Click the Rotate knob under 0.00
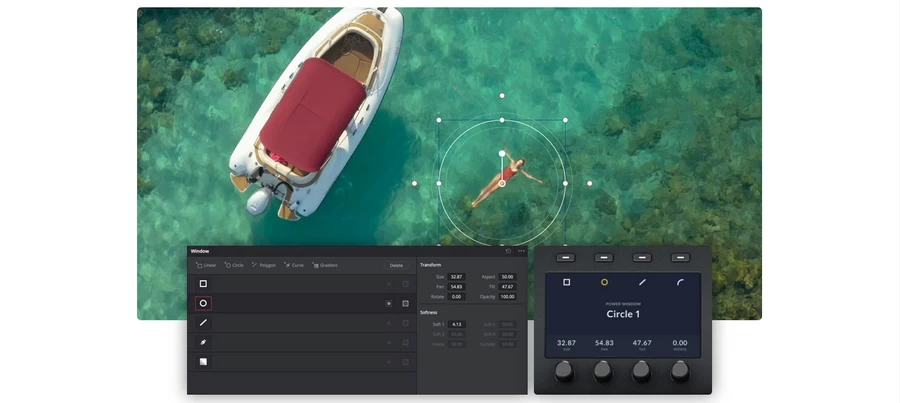This screenshot has width=900, height=403. pos(680,371)
